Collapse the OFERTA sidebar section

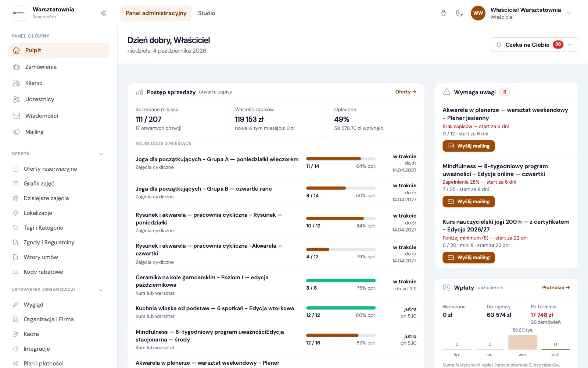(x=101, y=154)
